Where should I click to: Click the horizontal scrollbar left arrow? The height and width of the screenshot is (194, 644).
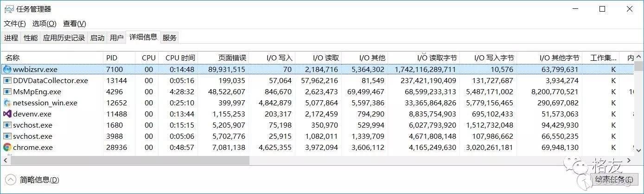click(x=5, y=160)
